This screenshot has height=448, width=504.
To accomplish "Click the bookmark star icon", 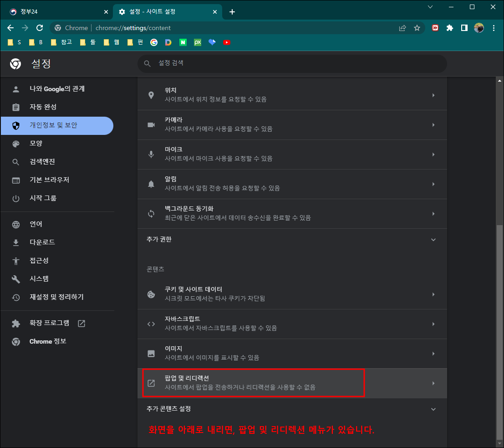I will (417, 28).
